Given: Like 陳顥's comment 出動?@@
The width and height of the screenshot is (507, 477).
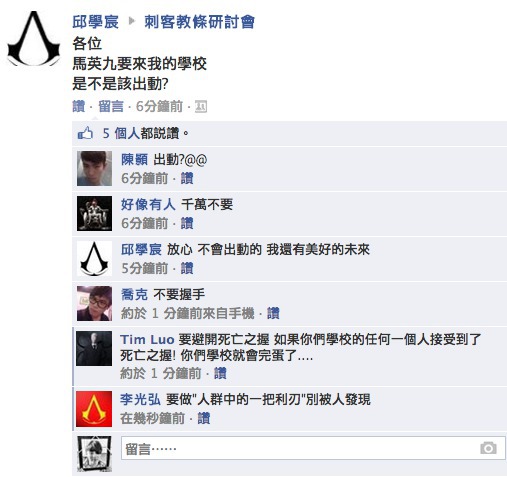Looking at the screenshot, I should [x=187, y=178].
